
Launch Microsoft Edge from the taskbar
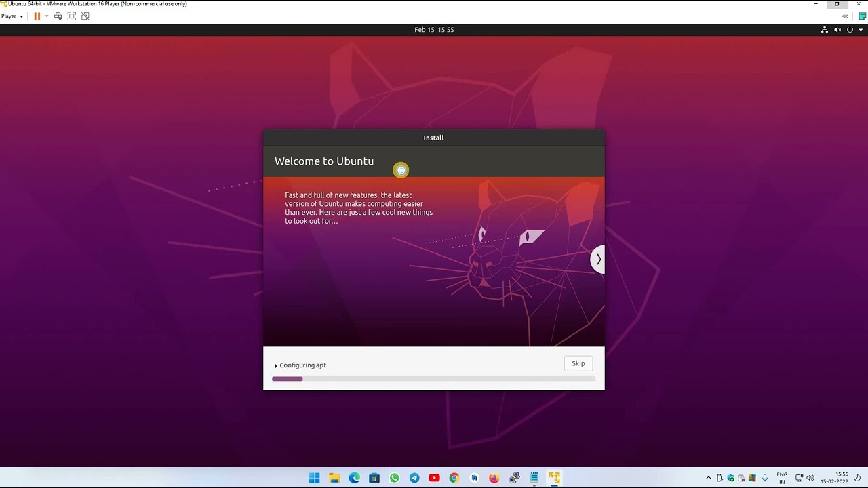354,478
